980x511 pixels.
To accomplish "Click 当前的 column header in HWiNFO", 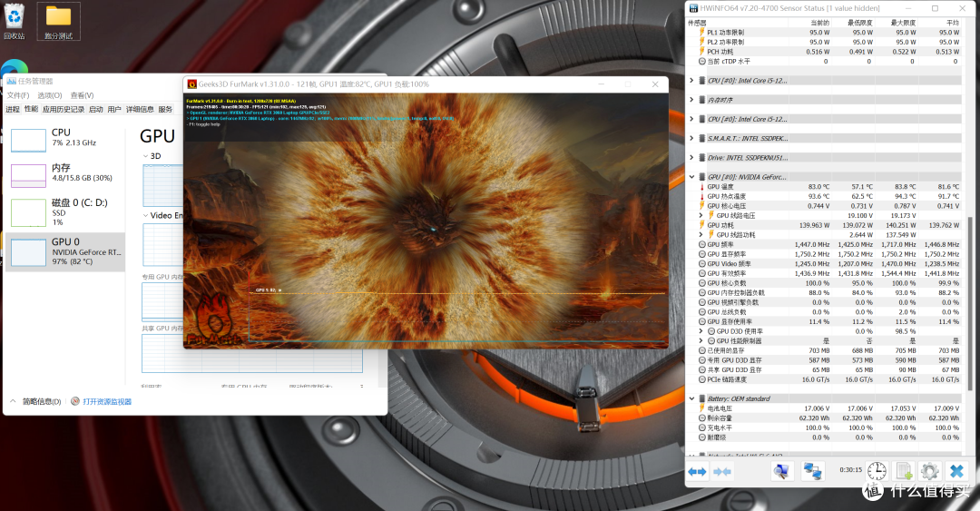I will point(819,23).
